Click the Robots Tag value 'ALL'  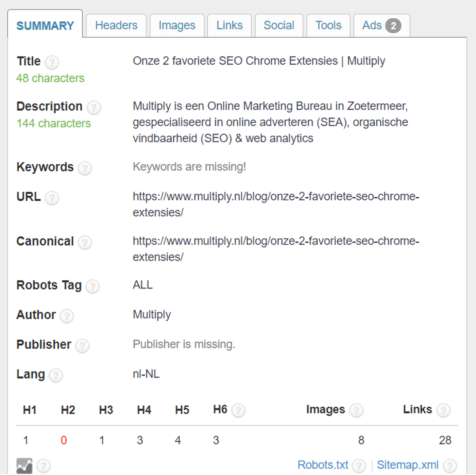tap(142, 285)
